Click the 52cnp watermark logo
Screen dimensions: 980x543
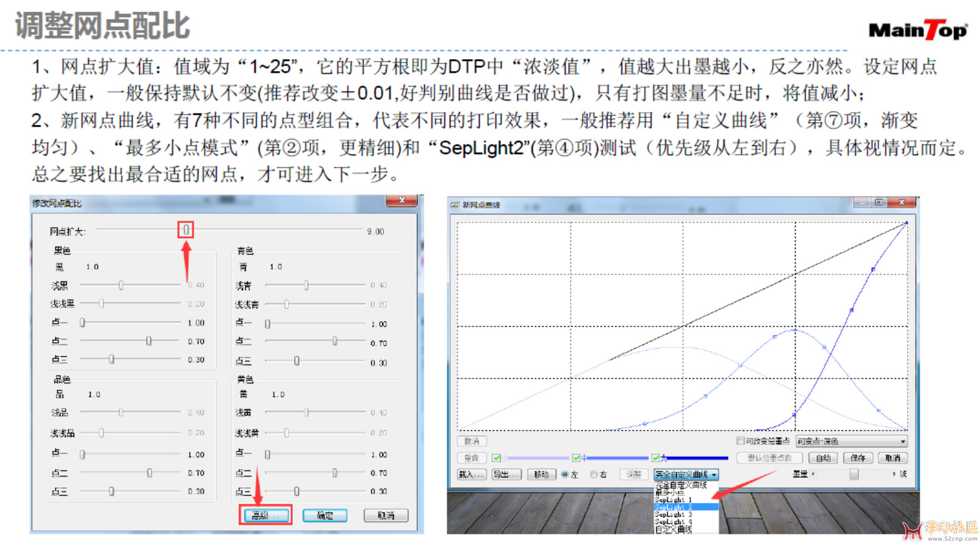(939, 530)
